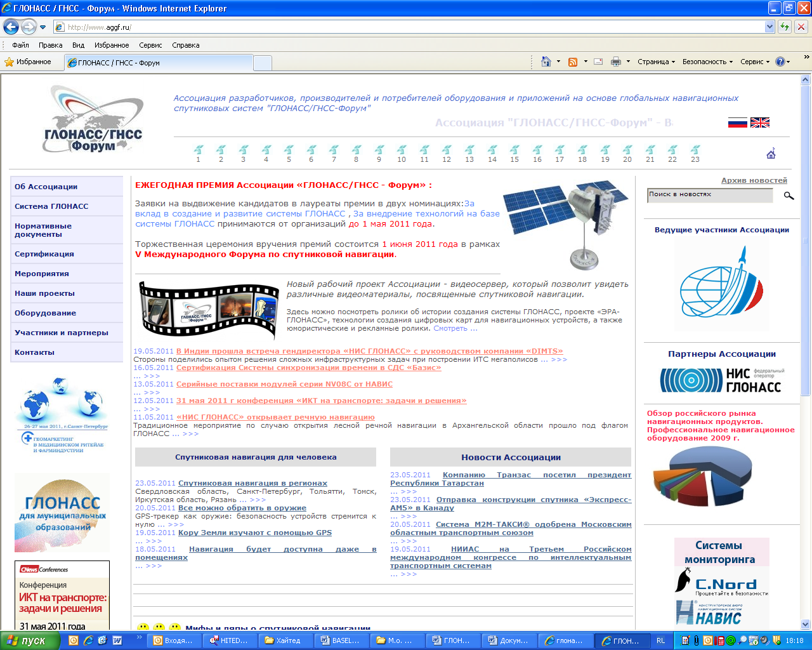
Task: Expand the Print options dropdown arrow
Action: coord(628,62)
